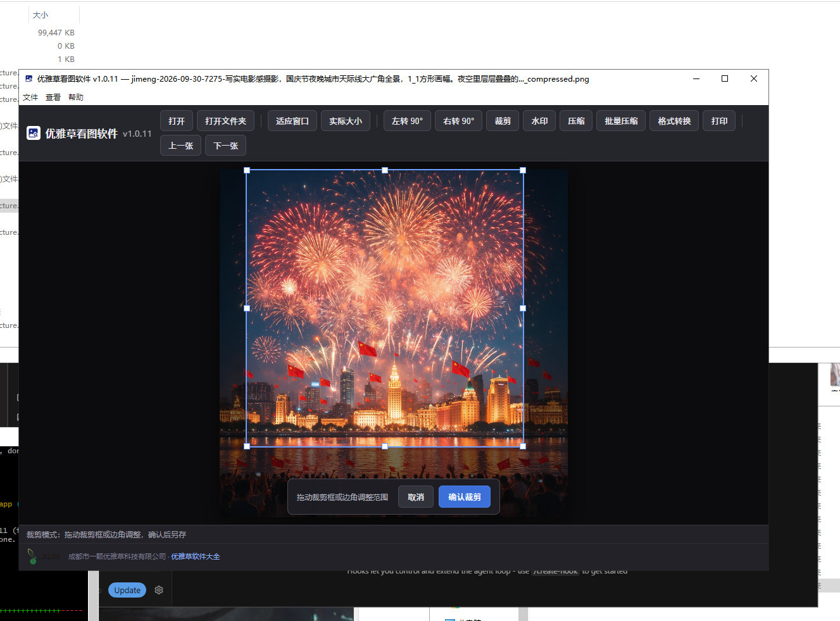The image size is (840, 621).
Task: Open settings gear beside Update button
Action: click(159, 590)
